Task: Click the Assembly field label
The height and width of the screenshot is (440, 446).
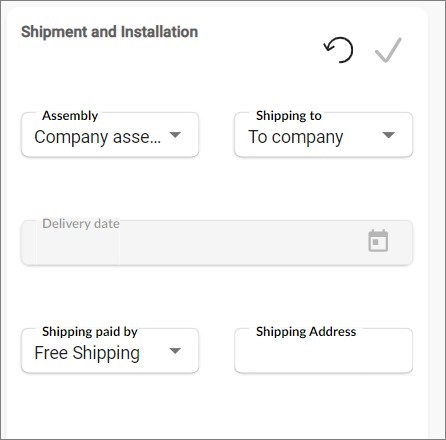Action: pos(70,116)
